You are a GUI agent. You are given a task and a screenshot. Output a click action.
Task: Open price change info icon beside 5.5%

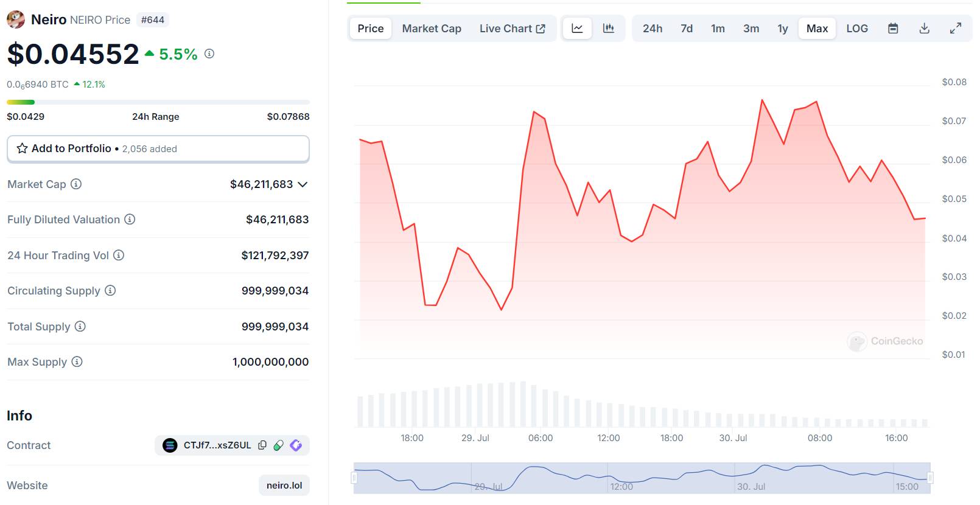click(x=209, y=54)
